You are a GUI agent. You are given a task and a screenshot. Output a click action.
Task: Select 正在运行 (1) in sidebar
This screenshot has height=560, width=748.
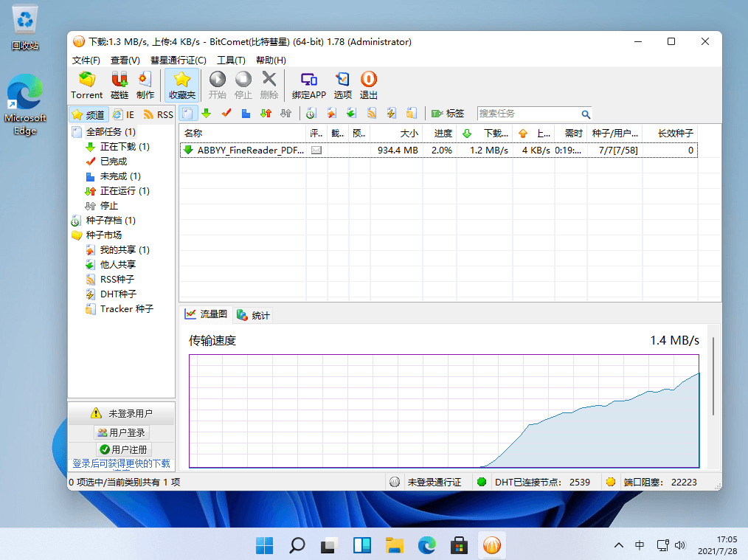click(125, 191)
